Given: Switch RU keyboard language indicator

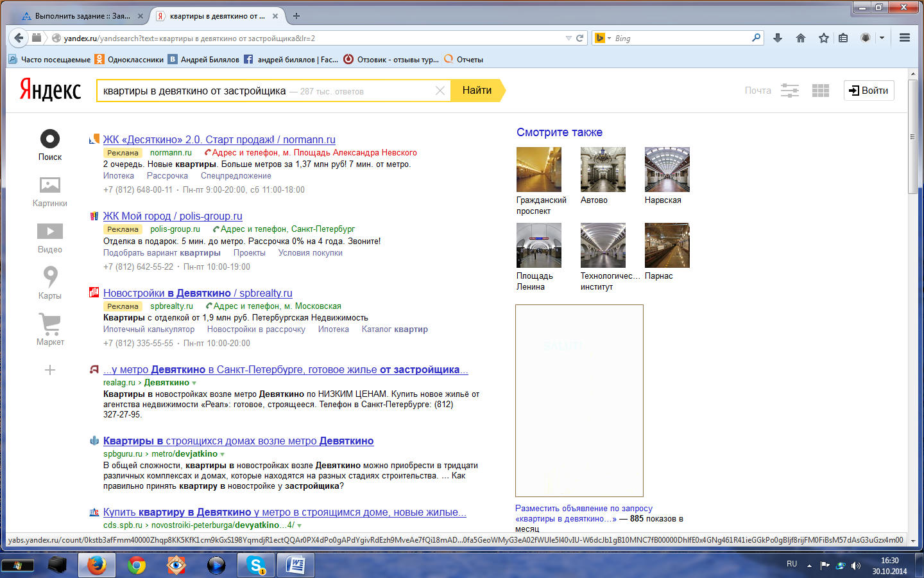Looking at the screenshot, I should [792, 564].
